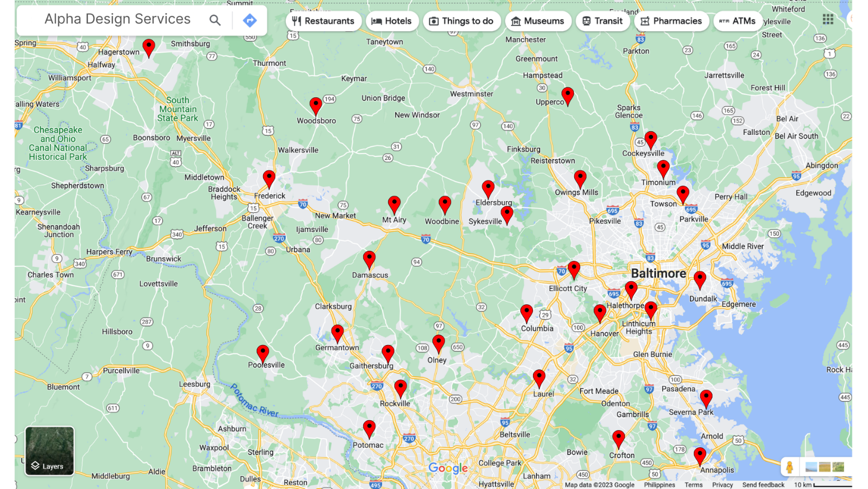The image size is (868, 489).
Task: Show Things to do nearby
Action: pos(462,21)
